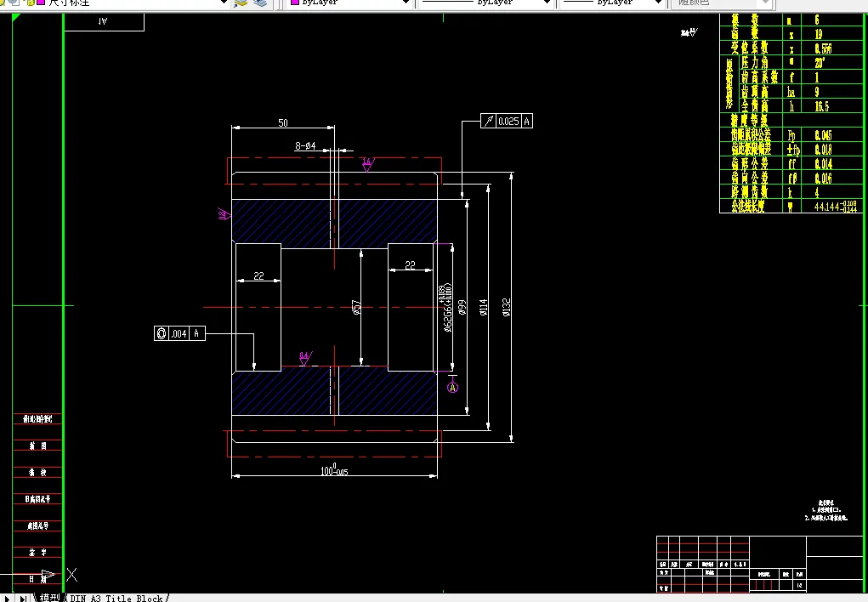
Task: Click the next-tab scroll arrow
Action: (6, 598)
